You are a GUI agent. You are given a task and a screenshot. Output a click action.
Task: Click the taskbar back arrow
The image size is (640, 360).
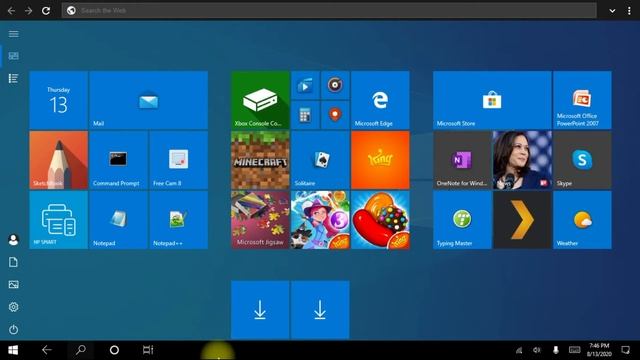click(47, 350)
